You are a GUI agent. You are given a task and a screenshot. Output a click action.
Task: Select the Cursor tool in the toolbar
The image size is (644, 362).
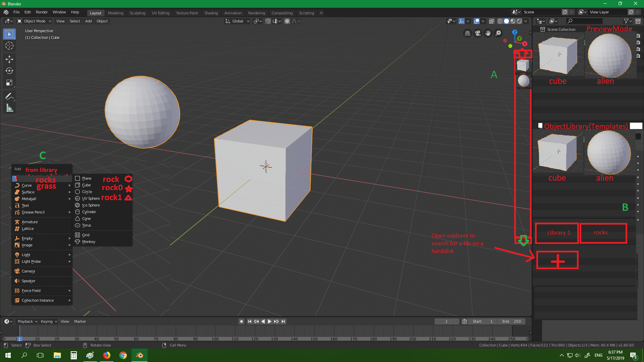[x=9, y=46]
